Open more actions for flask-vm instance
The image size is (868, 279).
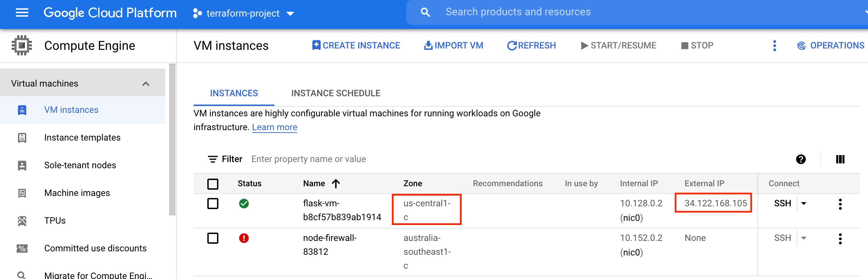(x=840, y=204)
